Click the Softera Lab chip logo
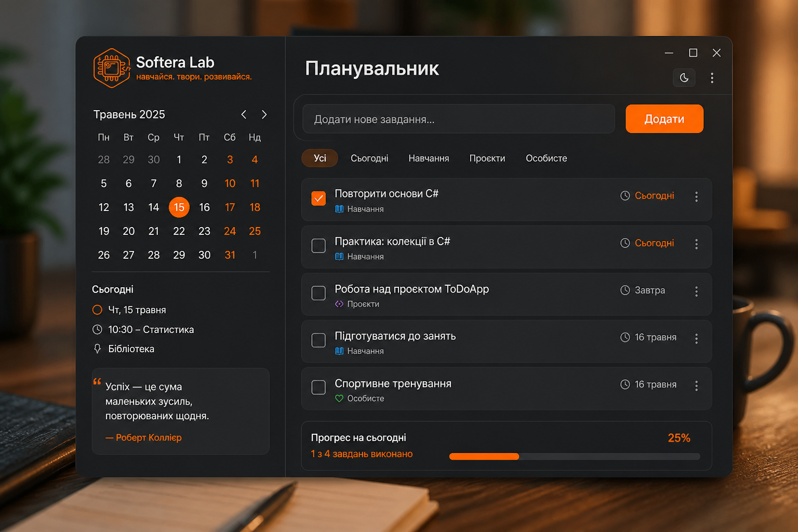 (112, 68)
